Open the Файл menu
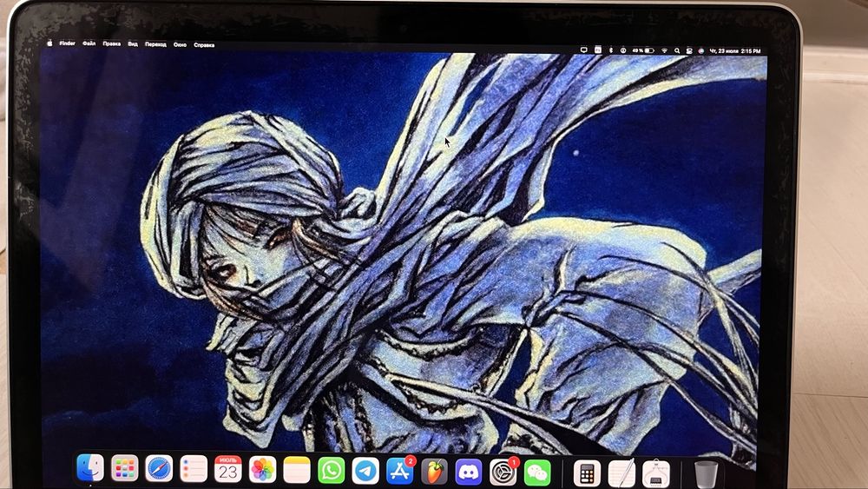The image size is (868, 489). (89, 43)
